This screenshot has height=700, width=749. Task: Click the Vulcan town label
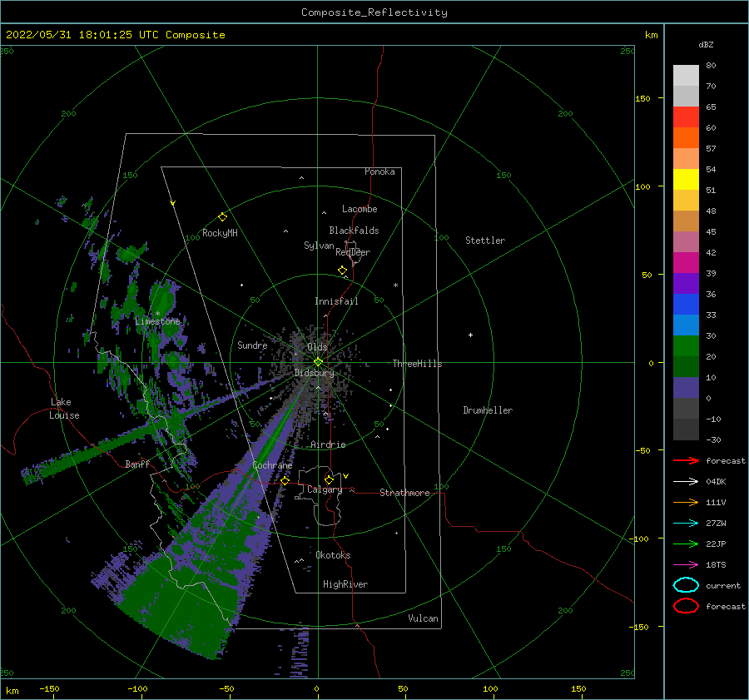[x=424, y=618]
